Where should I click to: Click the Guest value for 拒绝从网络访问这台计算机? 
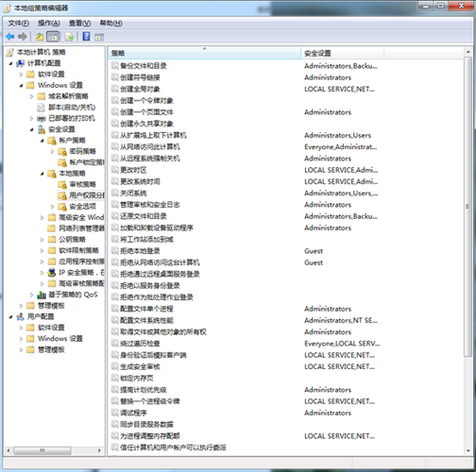[x=314, y=262]
